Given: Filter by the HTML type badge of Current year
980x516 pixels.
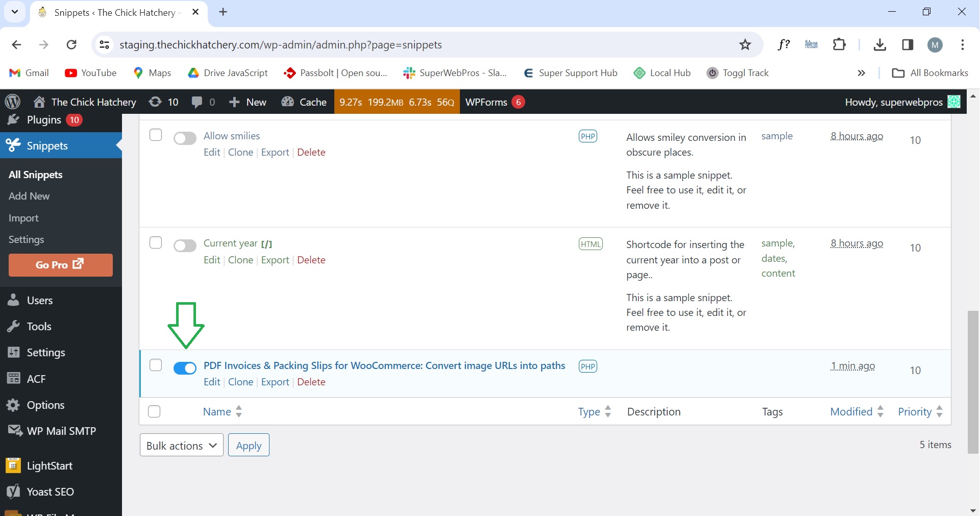Looking at the screenshot, I should coord(591,244).
